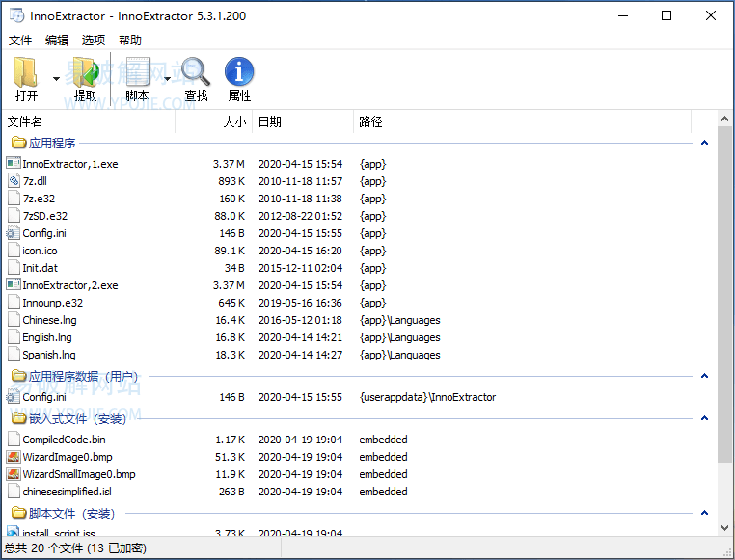This screenshot has width=735, height=560.
Task: Click the 属性 (Properties) info icon
Action: [239, 72]
